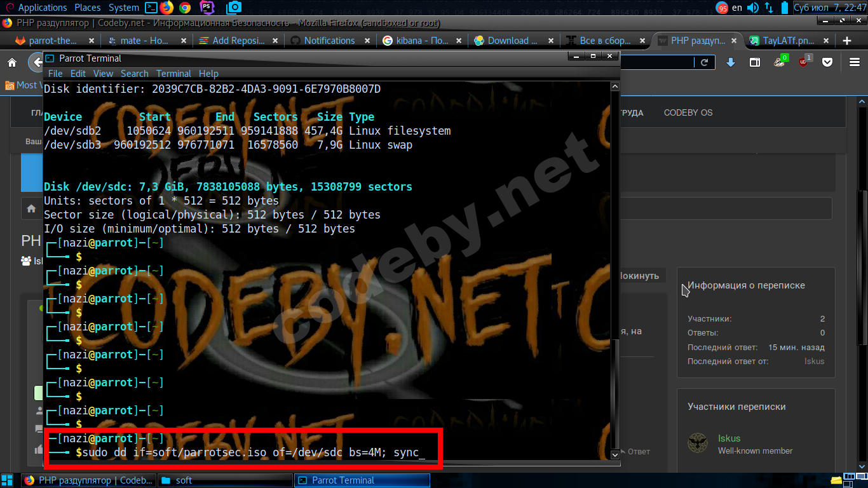Viewport: 868px width, 488px height.
Task: Open the Firefox hamburger menu
Action: (x=854, y=62)
